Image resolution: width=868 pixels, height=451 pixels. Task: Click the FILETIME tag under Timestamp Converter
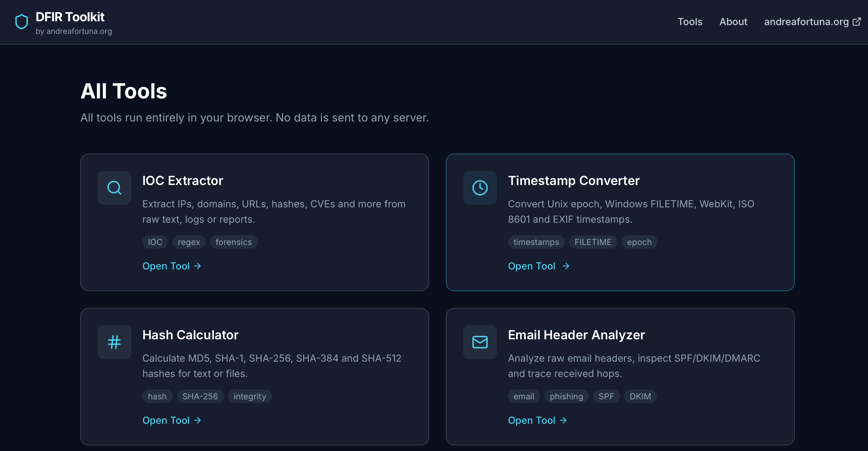[593, 242]
